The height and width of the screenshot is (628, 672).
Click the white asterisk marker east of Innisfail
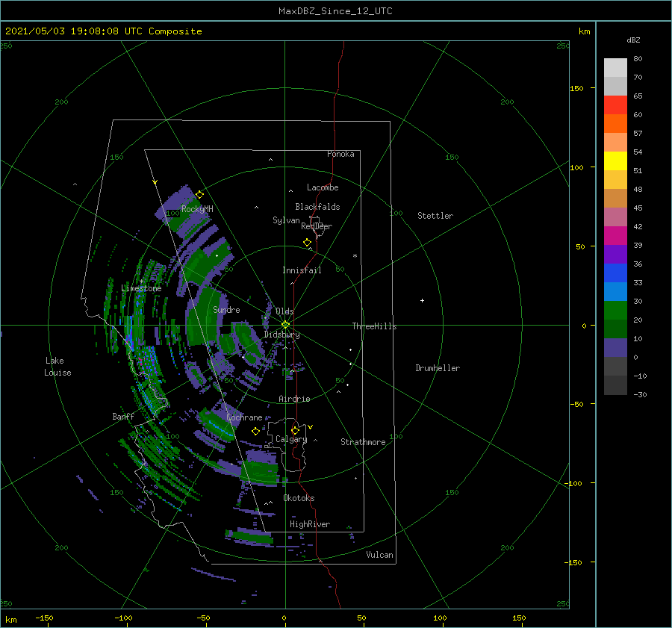pyautogui.click(x=355, y=256)
